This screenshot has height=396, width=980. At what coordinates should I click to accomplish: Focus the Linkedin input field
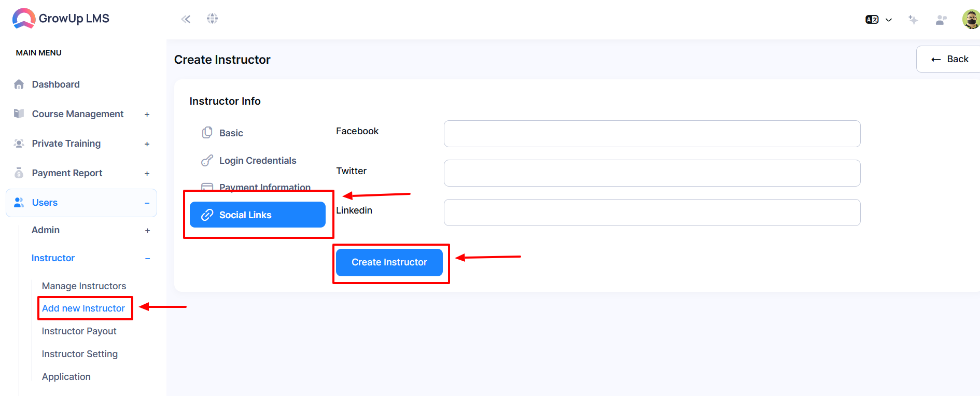click(x=652, y=213)
